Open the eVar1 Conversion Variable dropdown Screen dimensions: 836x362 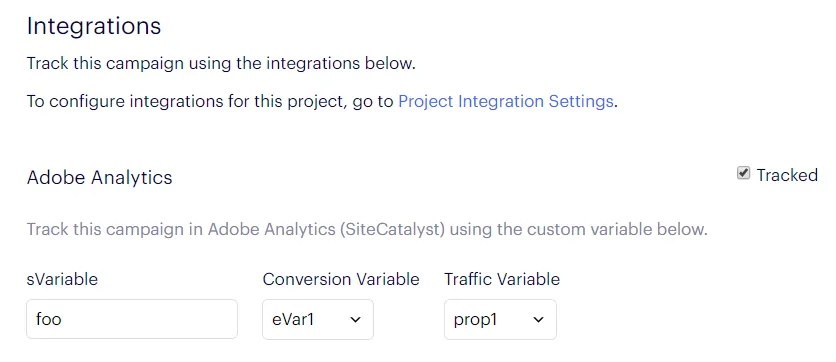[318, 319]
